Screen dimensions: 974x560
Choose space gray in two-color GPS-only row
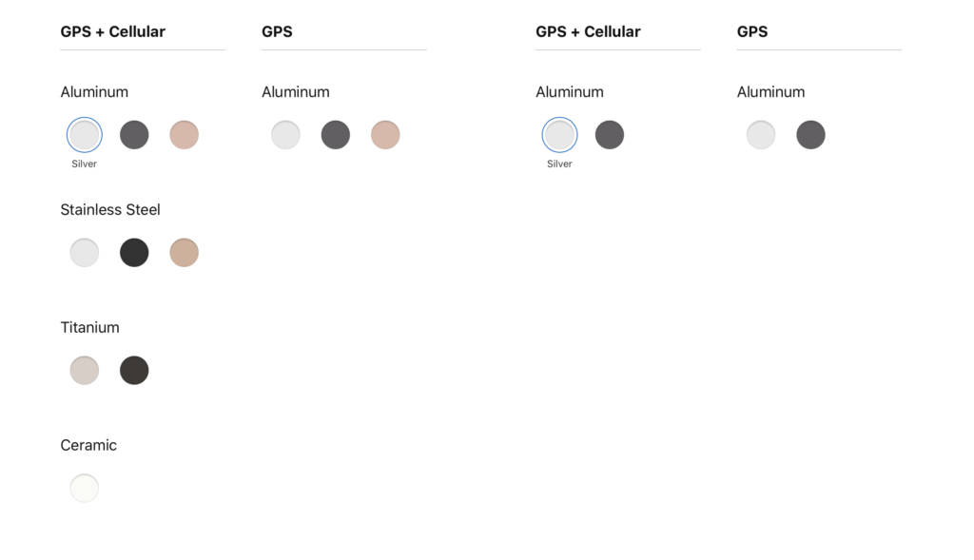click(x=810, y=135)
